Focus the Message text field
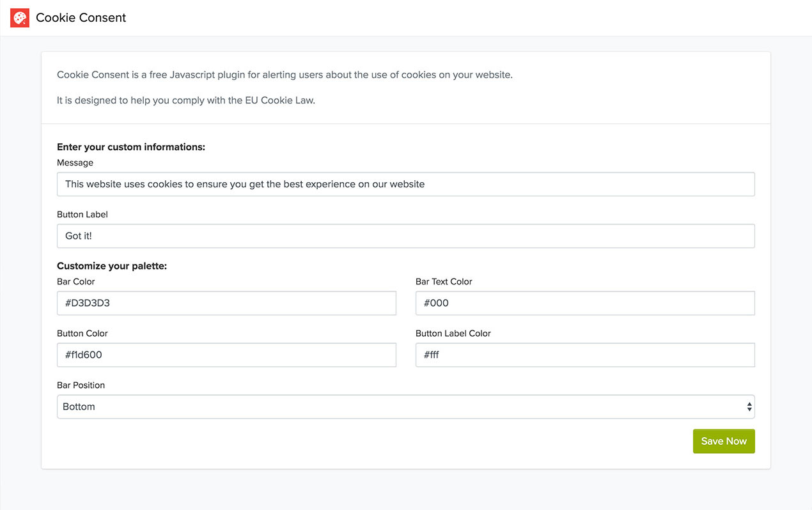This screenshot has height=510, width=812. pyautogui.click(x=405, y=184)
